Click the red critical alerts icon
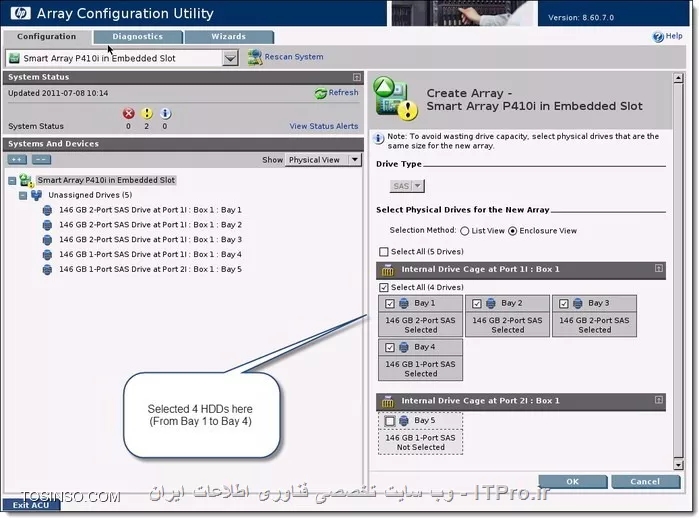 (128, 113)
